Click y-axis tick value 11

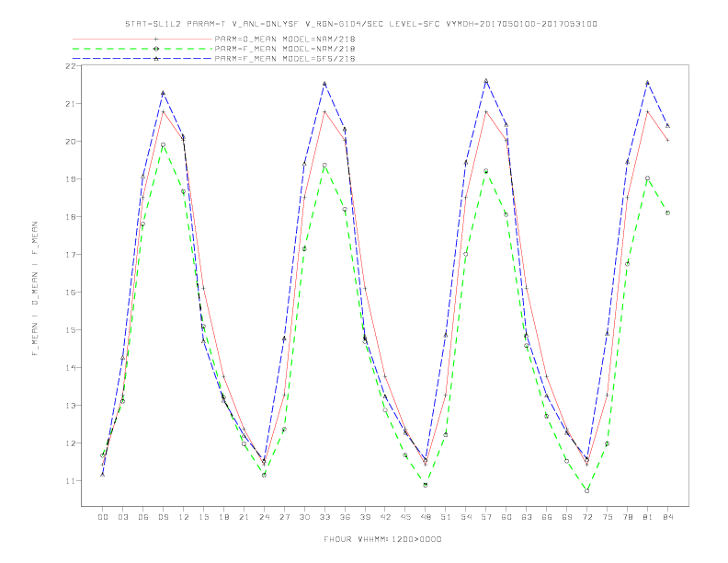(71, 481)
